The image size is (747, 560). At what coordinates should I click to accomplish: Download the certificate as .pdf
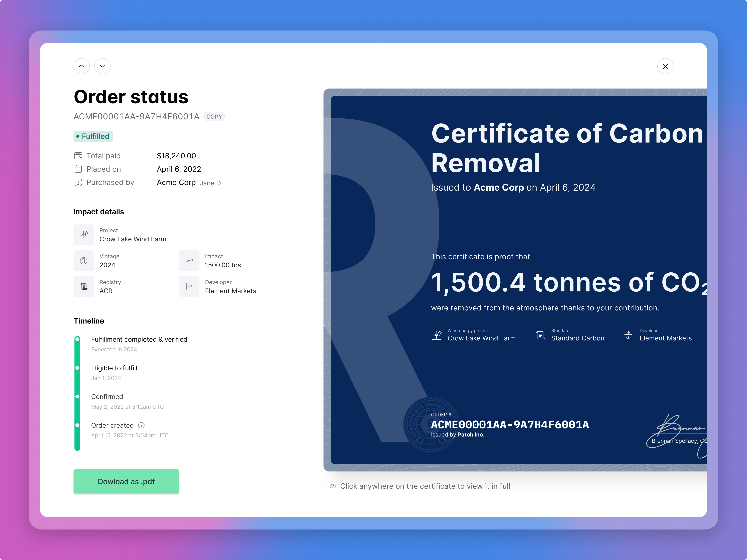(126, 481)
